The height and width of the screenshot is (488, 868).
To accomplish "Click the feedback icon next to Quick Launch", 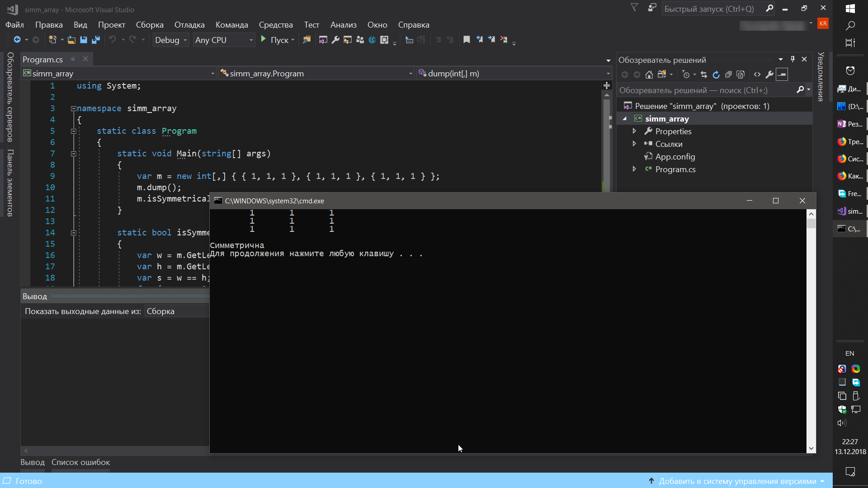I will pyautogui.click(x=652, y=8).
